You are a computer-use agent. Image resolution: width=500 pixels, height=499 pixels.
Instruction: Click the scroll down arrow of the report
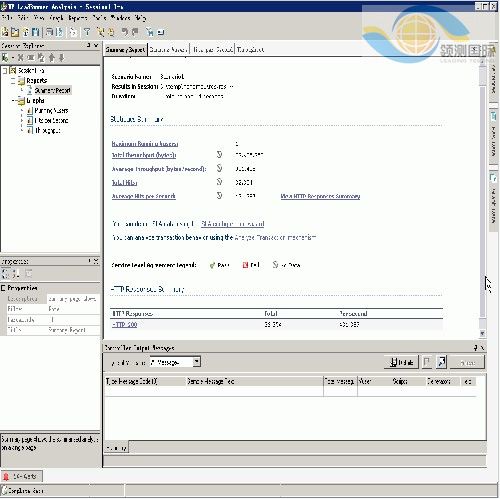pyautogui.click(x=482, y=333)
